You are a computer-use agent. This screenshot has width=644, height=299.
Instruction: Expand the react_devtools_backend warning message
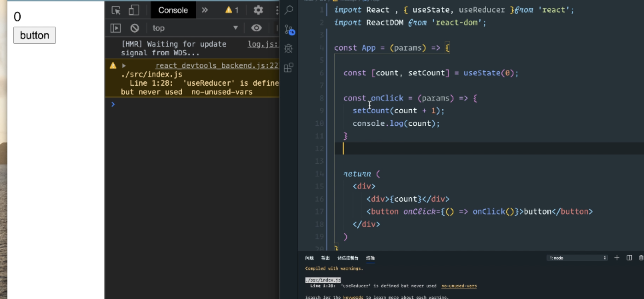click(x=123, y=66)
